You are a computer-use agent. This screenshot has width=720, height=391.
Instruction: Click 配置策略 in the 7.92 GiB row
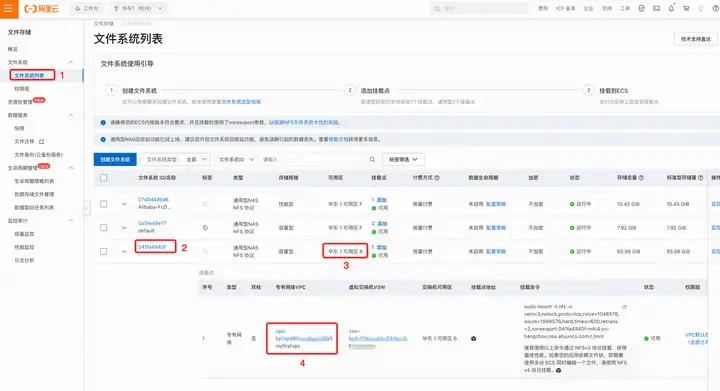click(x=496, y=228)
